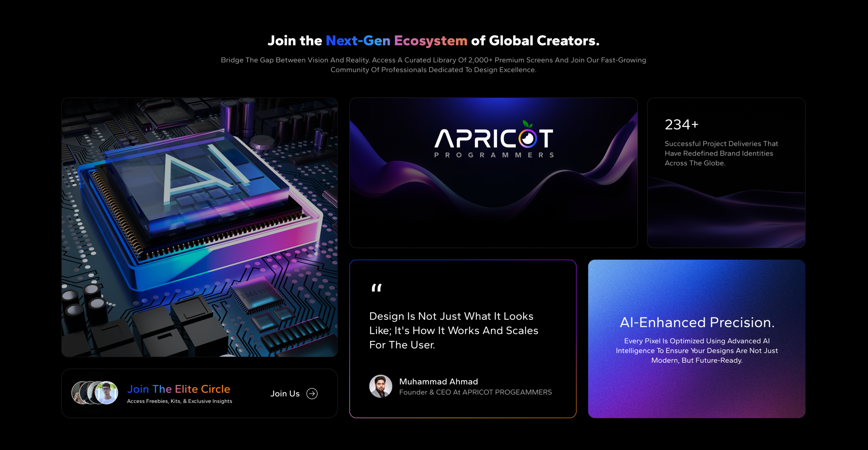Click the Bridge The Gap subheading paragraph

point(434,65)
